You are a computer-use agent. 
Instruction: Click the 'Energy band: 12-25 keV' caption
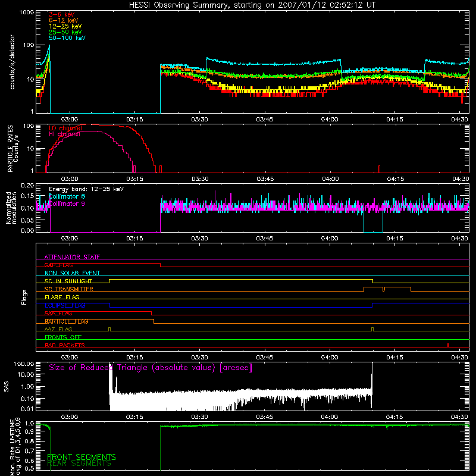(x=86, y=189)
